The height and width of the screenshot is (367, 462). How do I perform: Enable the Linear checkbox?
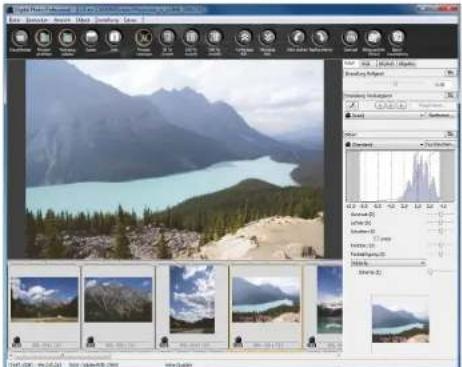(377, 238)
